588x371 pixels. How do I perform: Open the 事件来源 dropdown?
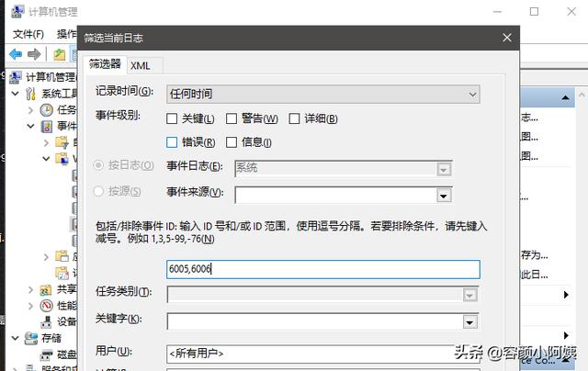tap(444, 196)
